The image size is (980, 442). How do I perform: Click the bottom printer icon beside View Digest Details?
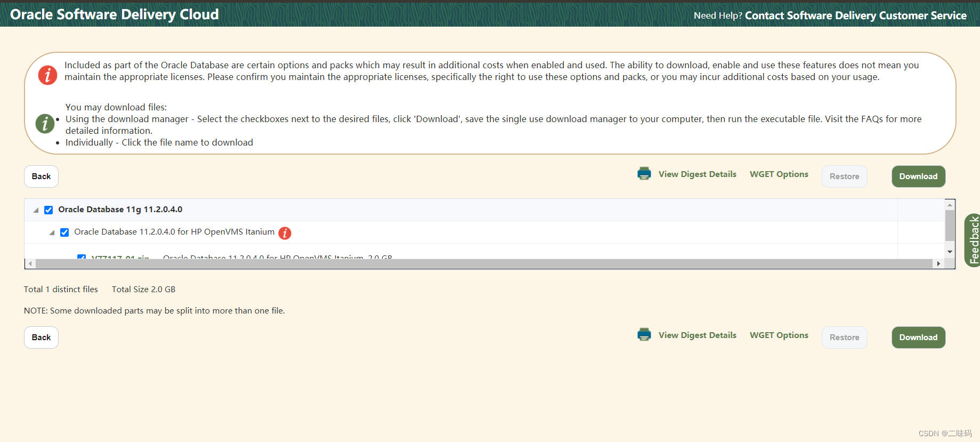pyautogui.click(x=644, y=335)
